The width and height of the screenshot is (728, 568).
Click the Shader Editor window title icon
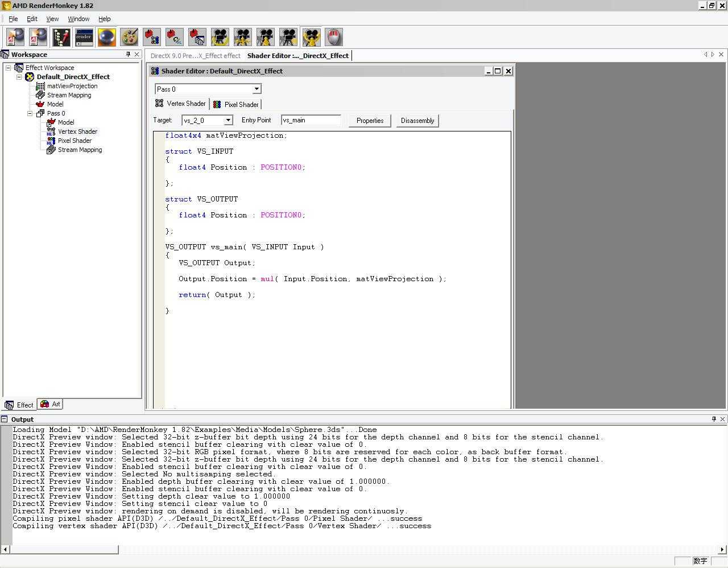155,71
